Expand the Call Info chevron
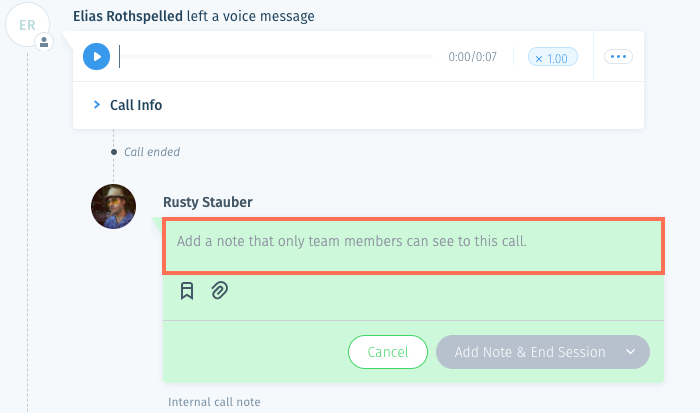This screenshot has width=700, height=413. pos(96,105)
